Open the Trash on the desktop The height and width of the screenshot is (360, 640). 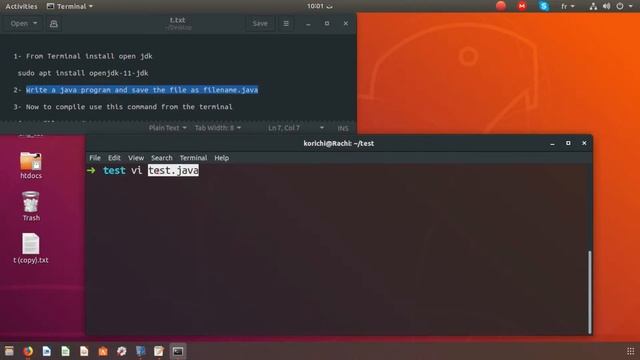[31, 207]
